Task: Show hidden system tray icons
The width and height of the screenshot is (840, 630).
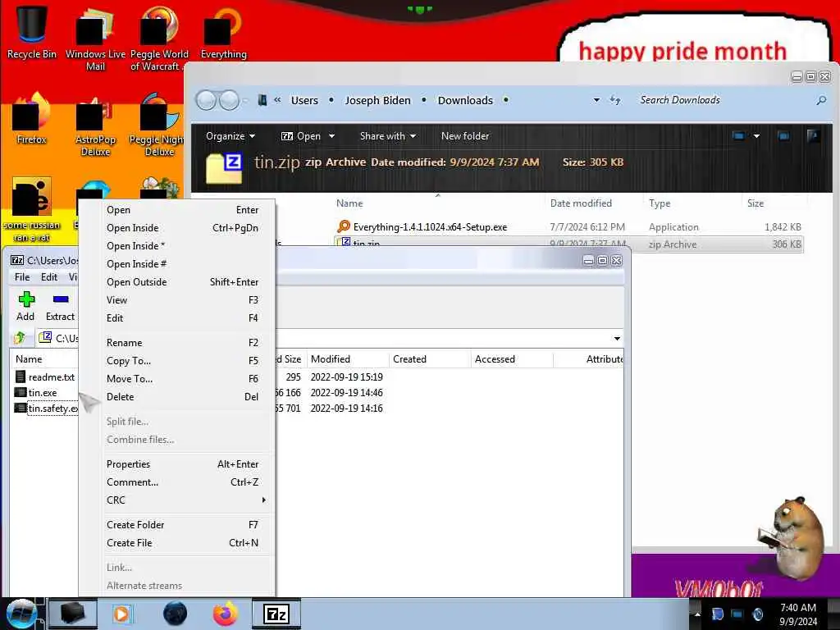Action: click(x=697, y=614)
